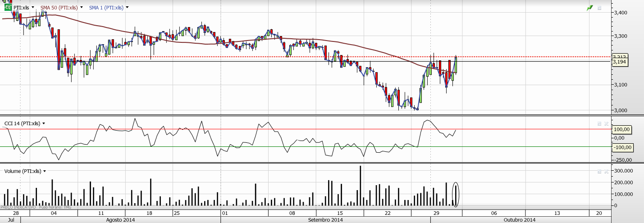
Task: Click the Jul month label
Action: click(12, 220)
